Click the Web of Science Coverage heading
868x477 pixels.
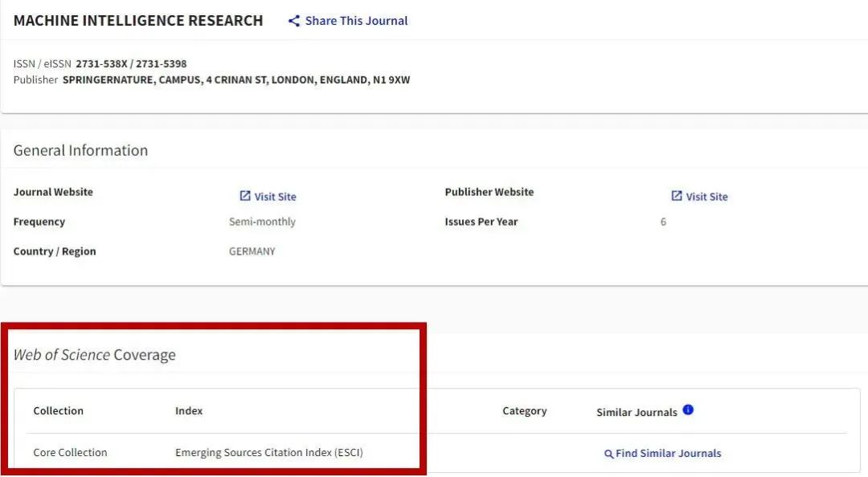pyautogui.click(x=94, y=355)
